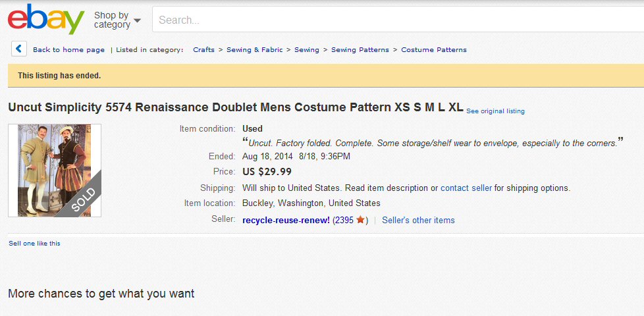Click Seller's other items link
This screenshot has height=316, width=644.
click(418, 220)
